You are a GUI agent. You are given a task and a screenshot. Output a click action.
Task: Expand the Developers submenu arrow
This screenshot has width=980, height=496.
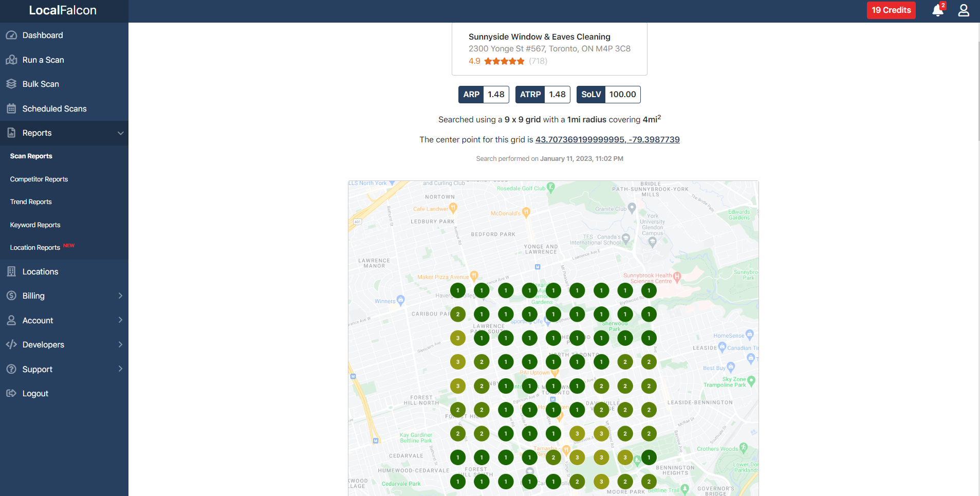[x=121, y=344]
